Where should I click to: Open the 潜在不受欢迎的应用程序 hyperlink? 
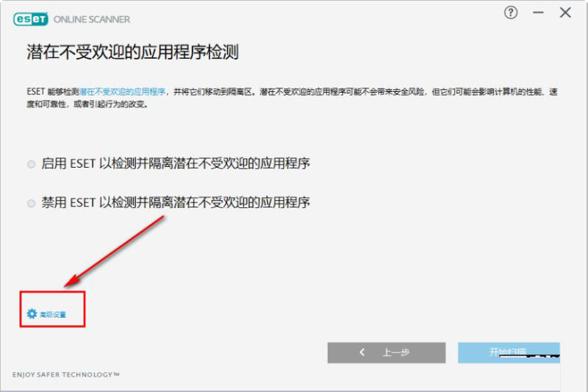click(122, 92)
